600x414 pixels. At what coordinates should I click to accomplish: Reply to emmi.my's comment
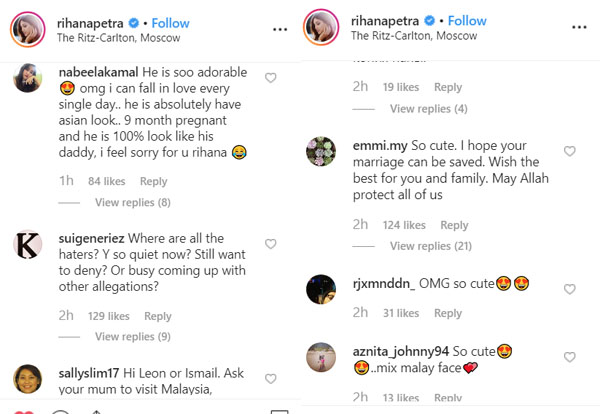[x=454, y=225]
